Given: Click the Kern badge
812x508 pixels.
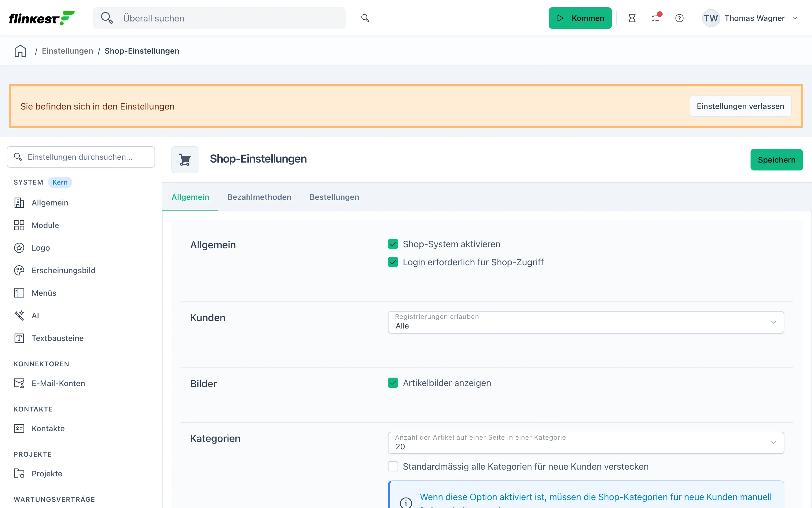Looking at the screenshot, I should 60,182.
